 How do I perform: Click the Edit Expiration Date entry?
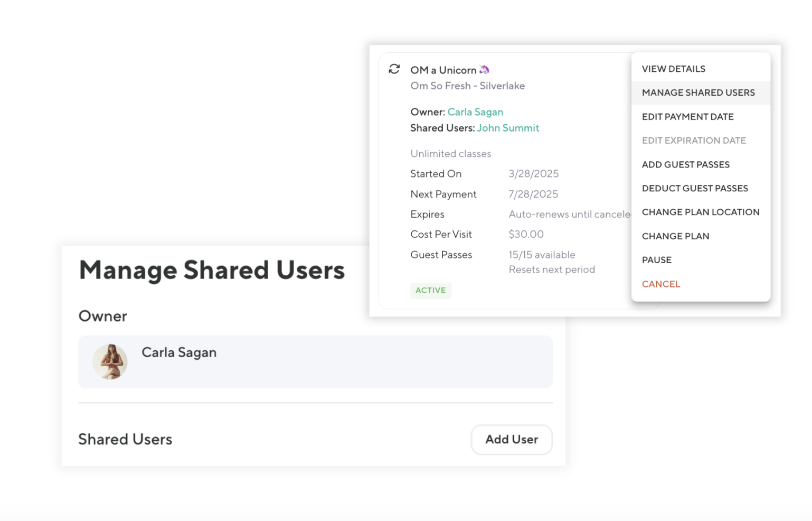(x=693, y=141)
